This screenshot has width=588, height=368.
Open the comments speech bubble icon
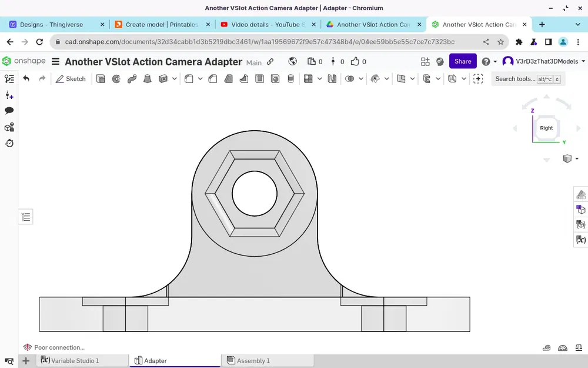tap(9, 111)
